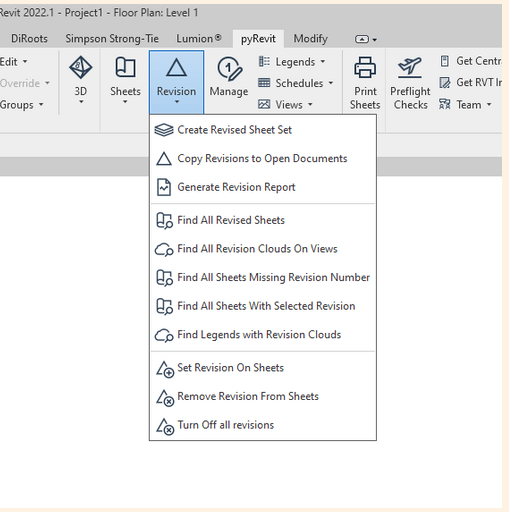Viewport: 509px width, 512px height.
Task: Click the Get RVT Info text button
Action: click(479, 82)
